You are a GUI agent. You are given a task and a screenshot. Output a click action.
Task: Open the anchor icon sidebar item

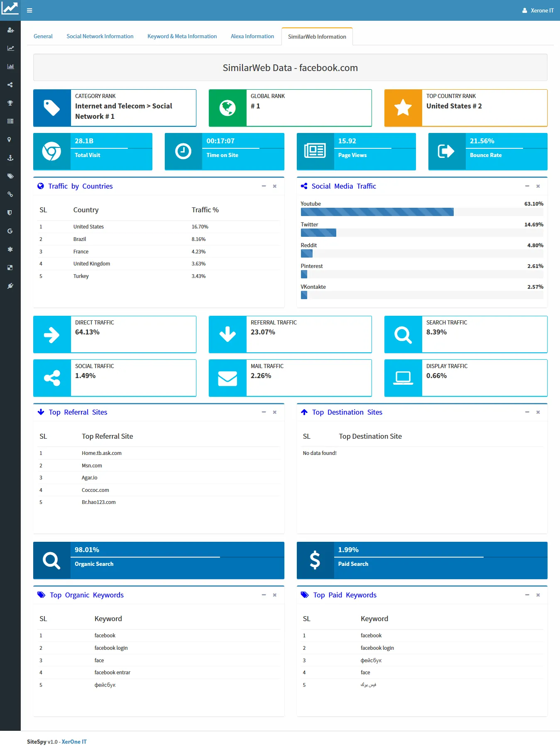10,158
